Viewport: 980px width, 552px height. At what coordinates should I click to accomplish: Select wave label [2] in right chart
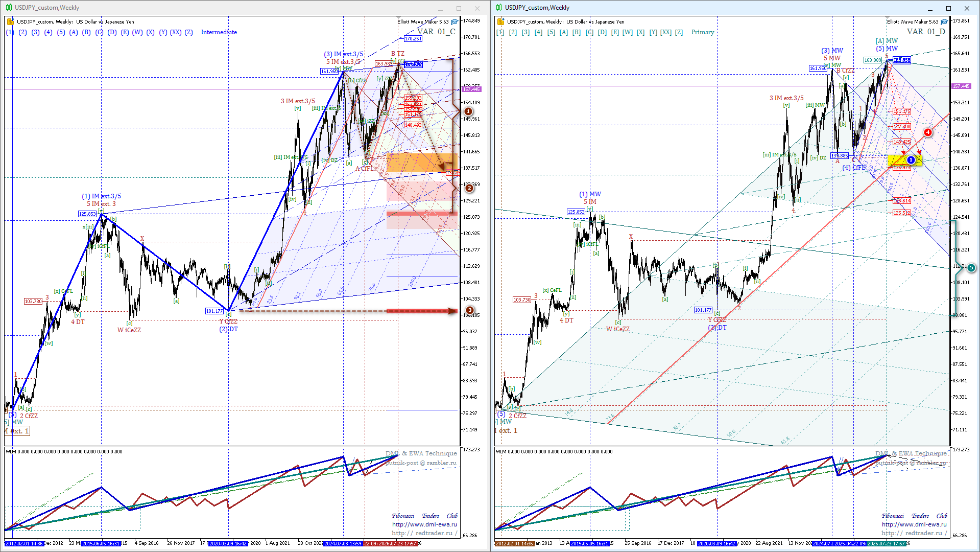tap(513, 32)
